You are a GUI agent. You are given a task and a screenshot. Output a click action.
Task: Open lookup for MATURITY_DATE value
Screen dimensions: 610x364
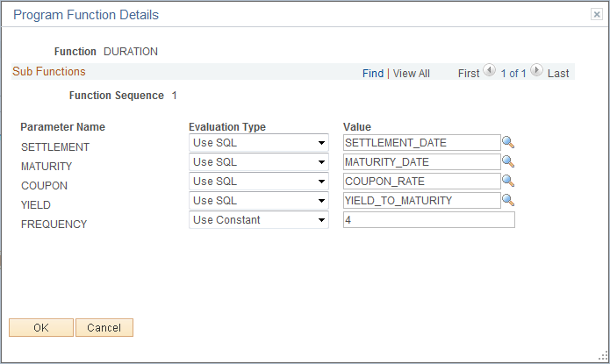tap(508, 161)
